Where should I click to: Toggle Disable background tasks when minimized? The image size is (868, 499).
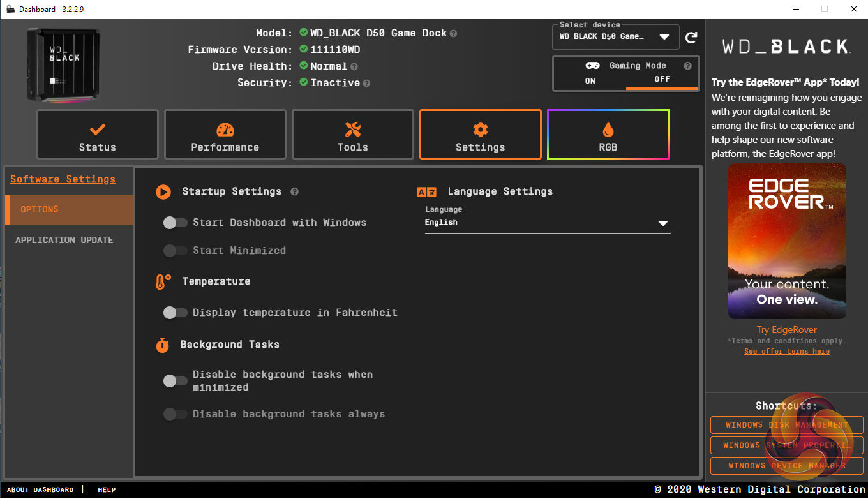[175, 381]
